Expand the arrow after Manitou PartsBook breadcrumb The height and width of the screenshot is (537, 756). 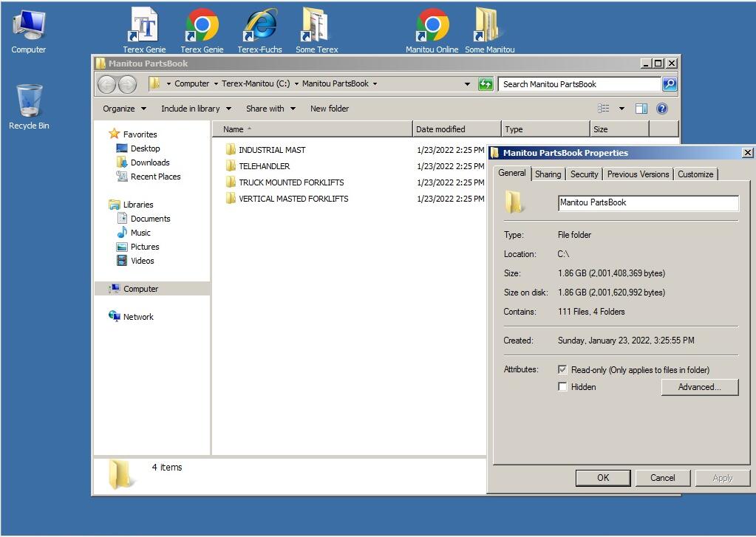(x=375, y=84)
